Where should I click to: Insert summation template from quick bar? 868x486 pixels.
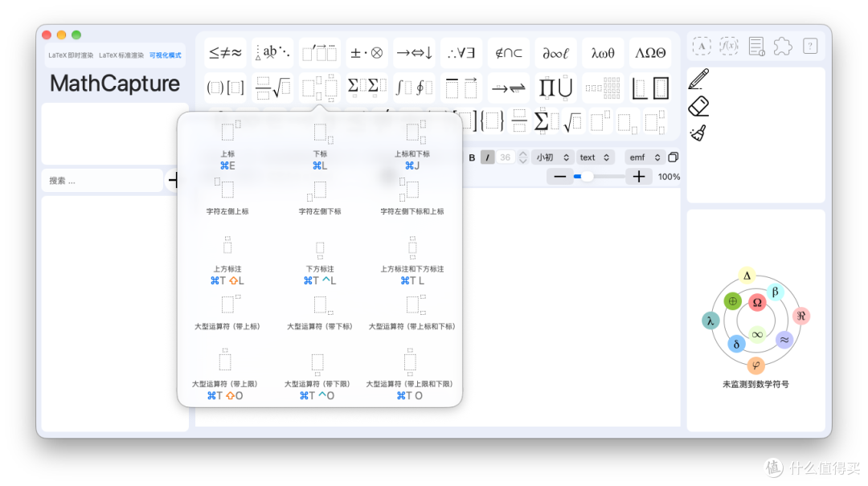pyautogui.click(x=546, y=121)
